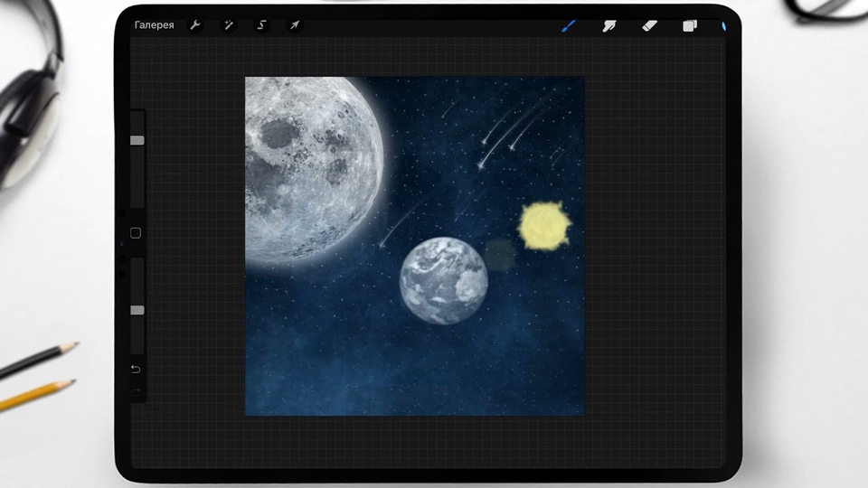Open the Adjustments magic wand menu
Image resolution: width=868 pixels, height=488 pixels.
coord(228,25)
